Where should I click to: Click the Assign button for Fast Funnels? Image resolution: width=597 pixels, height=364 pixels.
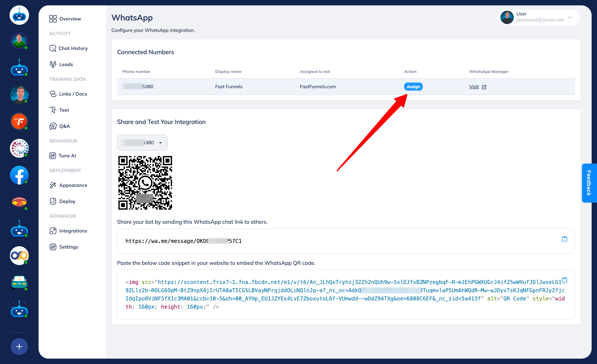click(x=413, y=87)
